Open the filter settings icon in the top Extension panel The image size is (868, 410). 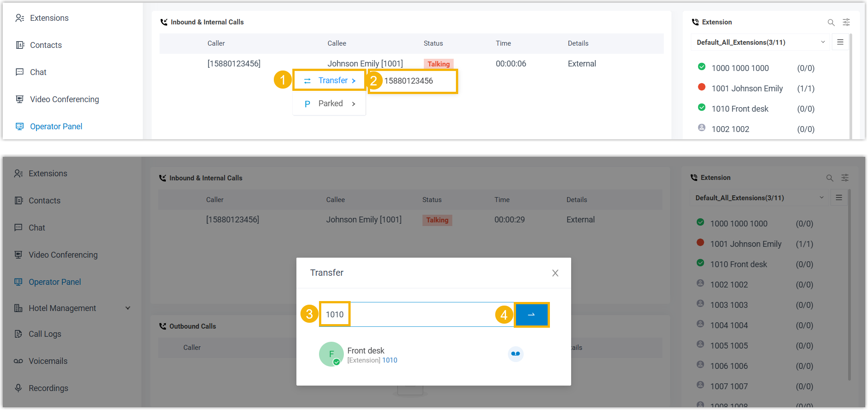[x=846, y=22]
